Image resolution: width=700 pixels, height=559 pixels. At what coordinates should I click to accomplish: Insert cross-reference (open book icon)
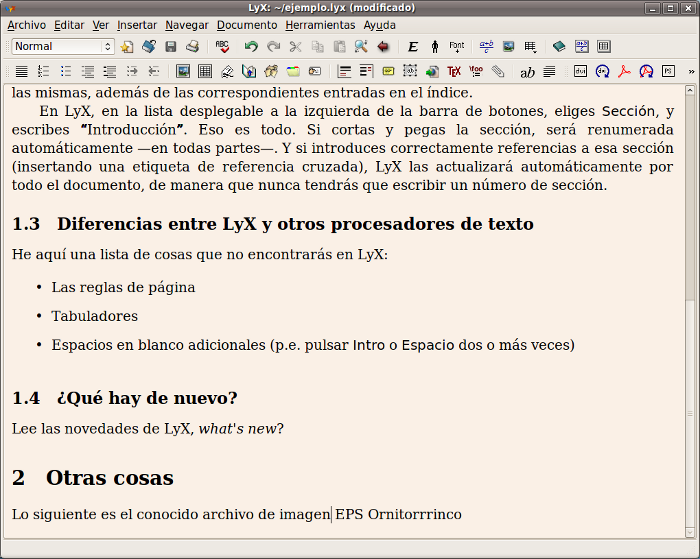(x=249, y=71)
